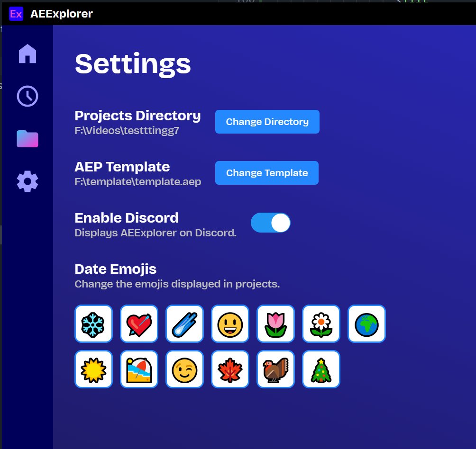Click the Enable Discord label

click(x=127, y=218)
